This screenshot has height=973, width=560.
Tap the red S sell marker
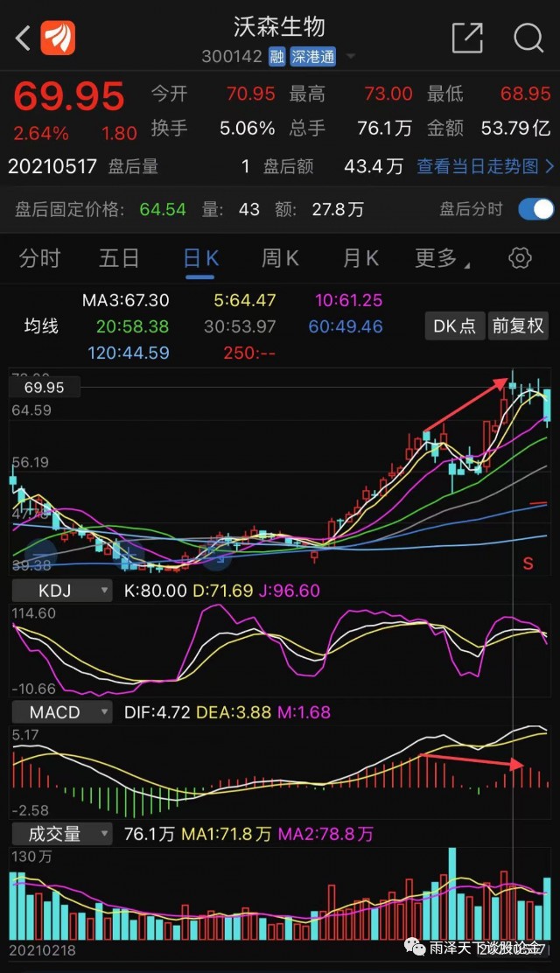pos(528,563)
